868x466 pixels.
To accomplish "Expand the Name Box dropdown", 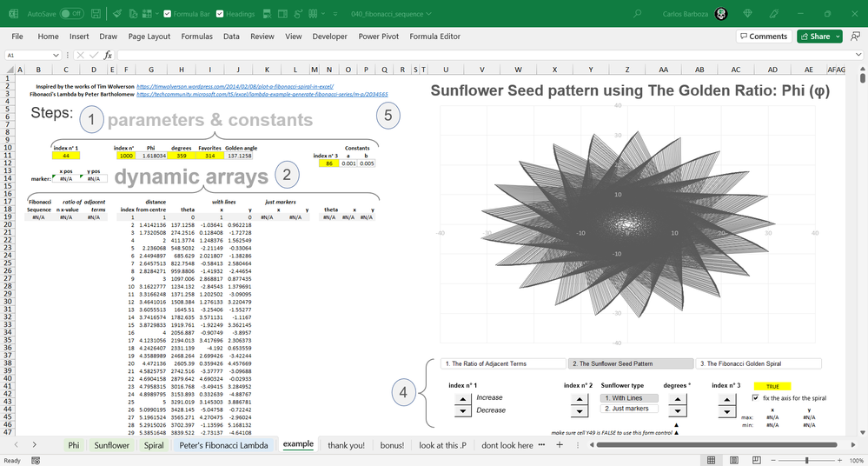I will [x=56, y=55].
